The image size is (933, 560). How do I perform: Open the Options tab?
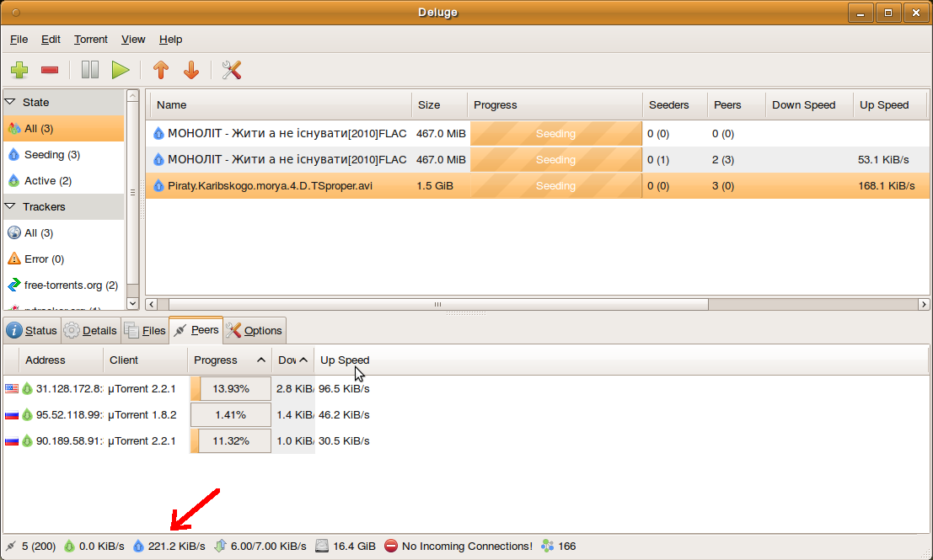click(255, 330)
